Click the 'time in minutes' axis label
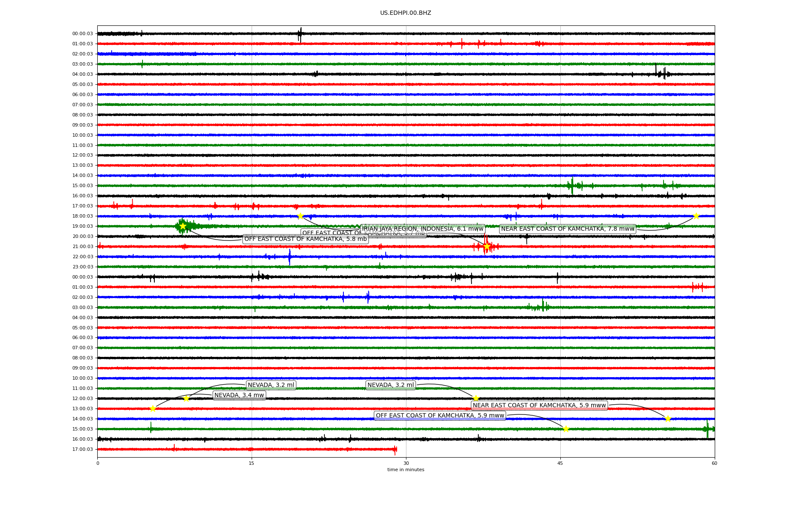This screenshot has height=508, width=812. click(406, 469)
